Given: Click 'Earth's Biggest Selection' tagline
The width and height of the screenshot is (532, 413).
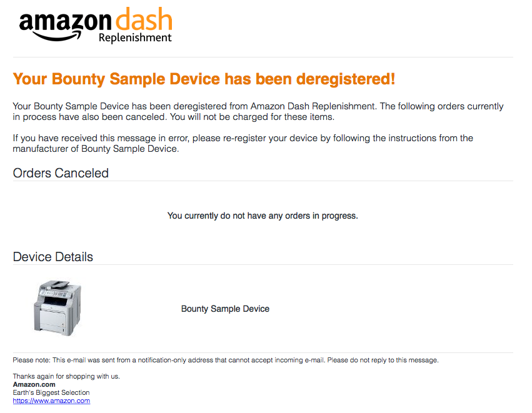Looking at the screenshot, I should tap(51, 392).
